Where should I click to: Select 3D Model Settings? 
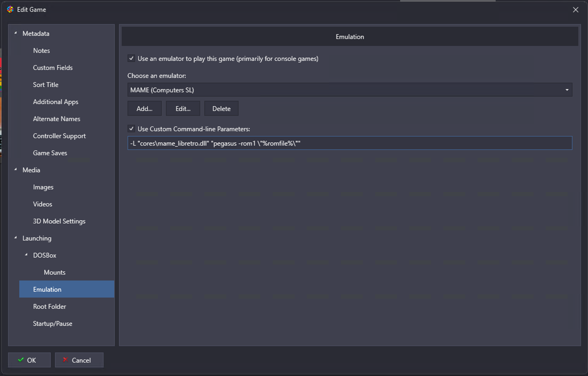(x=59, y=221)
